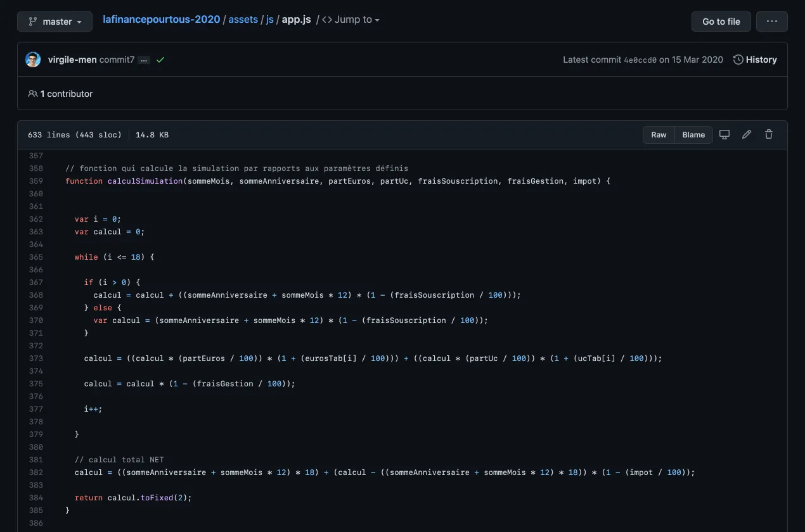The image size is (805, 532).
Task: Open the three-dot more options menu
Action: 771,22
